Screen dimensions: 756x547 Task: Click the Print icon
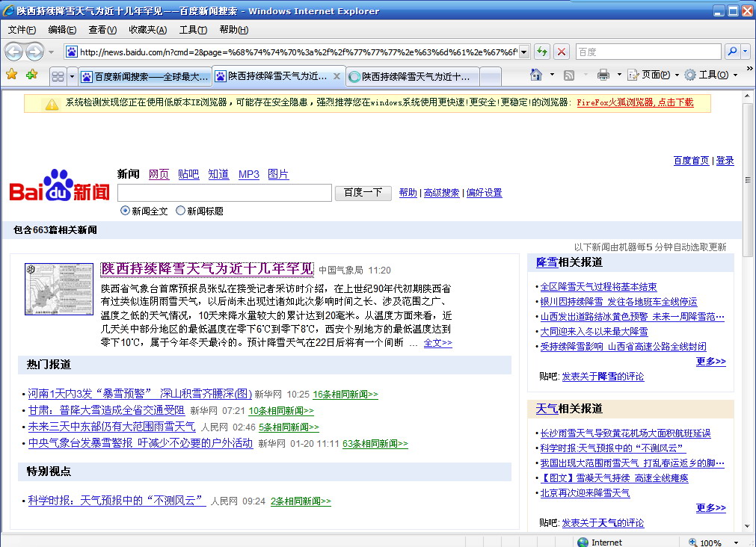(x=603, y=75)
